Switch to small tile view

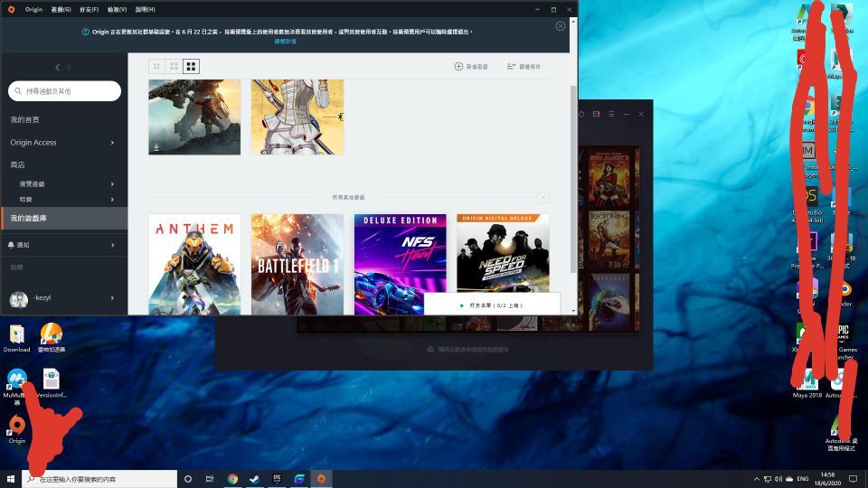point(156,66)
